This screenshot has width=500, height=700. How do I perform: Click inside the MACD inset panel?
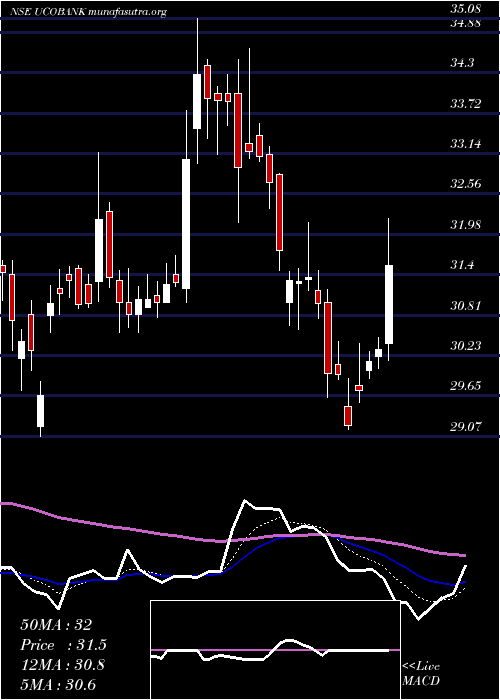pyautogui.click(x=275, y=650)
